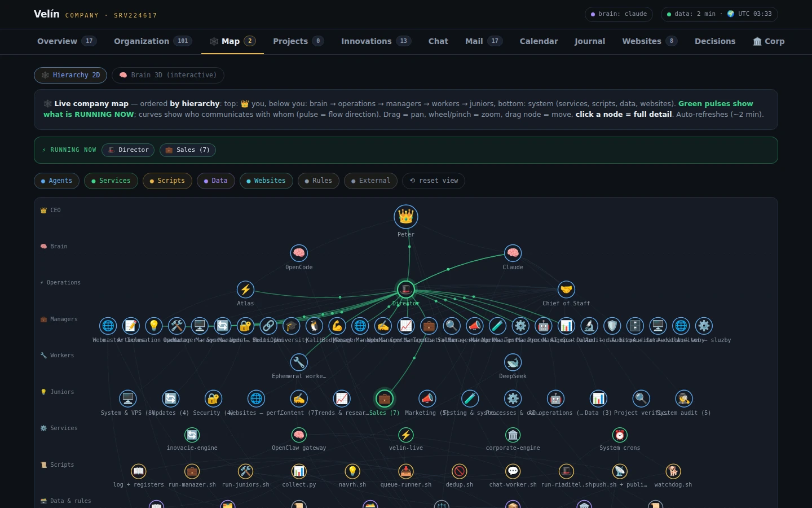Open the Atlas lightning node
The height and width of the screenshot is (508, 812).
(245, 290)
